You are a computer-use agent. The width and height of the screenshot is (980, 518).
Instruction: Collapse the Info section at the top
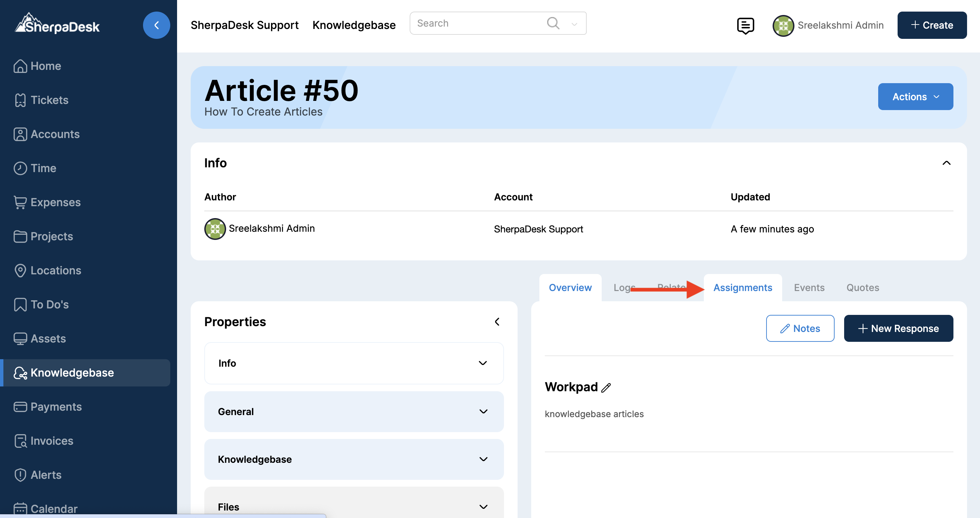pos(946,163)
